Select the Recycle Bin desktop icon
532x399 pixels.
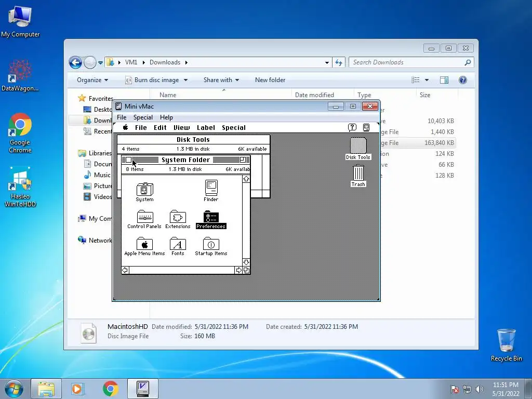click(x=506, y=345)
